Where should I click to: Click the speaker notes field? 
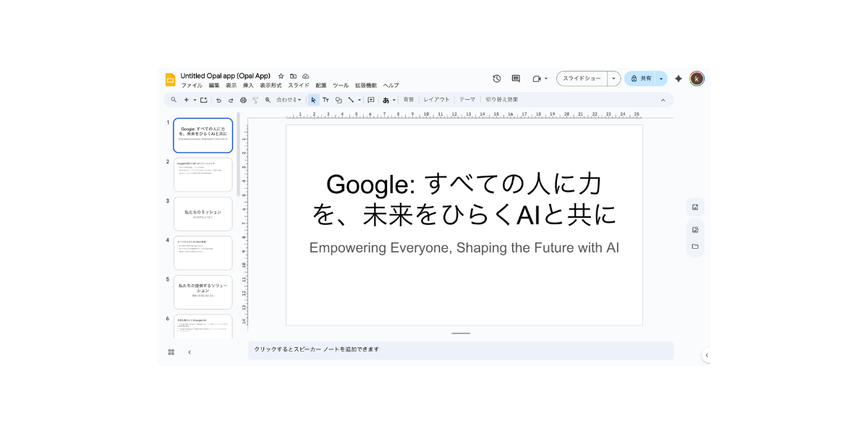(460, 349)
